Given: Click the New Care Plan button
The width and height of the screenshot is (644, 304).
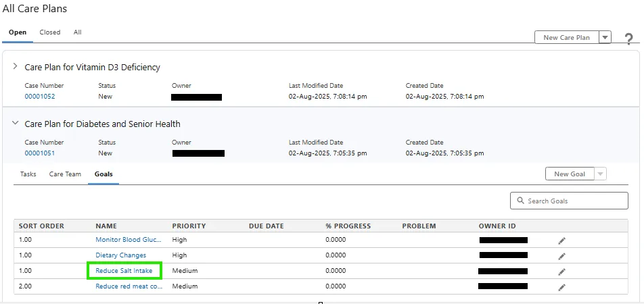Looking at the screenshot, I should pyautogui.click(x=567, y=38).
